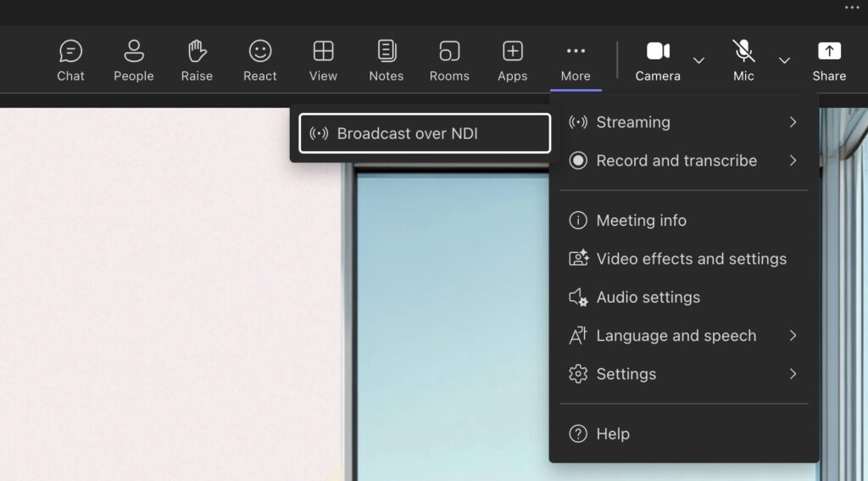The width and height of the screenshot is (868, 481).
Task: Click the Help question mark icon
Action: click(578, 433)
